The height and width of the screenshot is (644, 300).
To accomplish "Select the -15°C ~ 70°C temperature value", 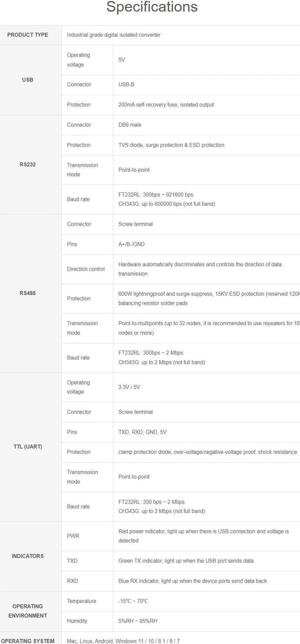I will (x=133, y=601).
